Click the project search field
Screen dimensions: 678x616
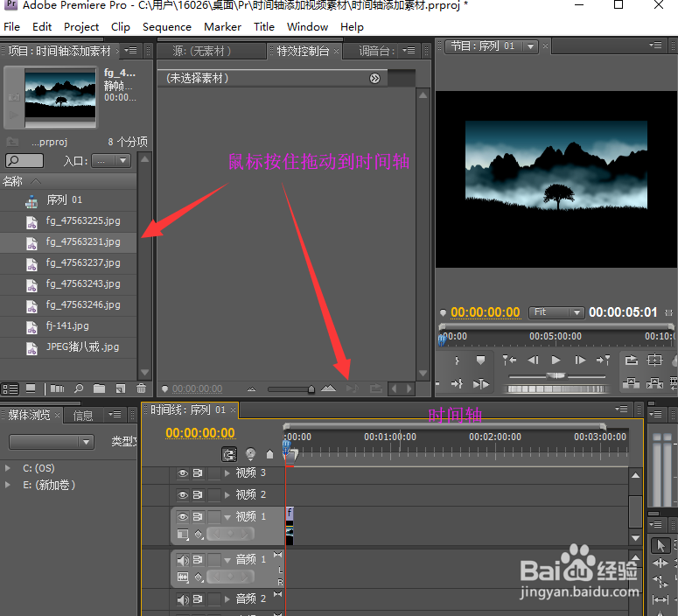24,161
